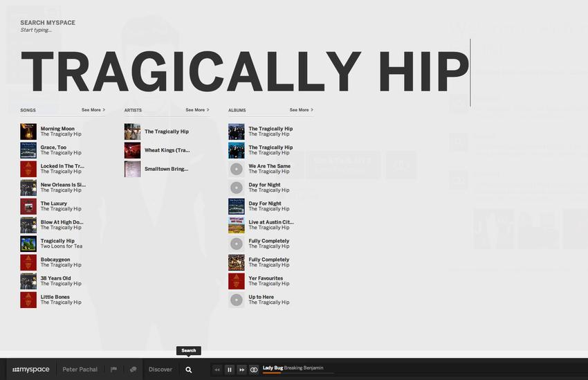The height and width of the screenshot is (380, 588).
Task: Click Breaking Benjamin artist in player
Action: 304,368
